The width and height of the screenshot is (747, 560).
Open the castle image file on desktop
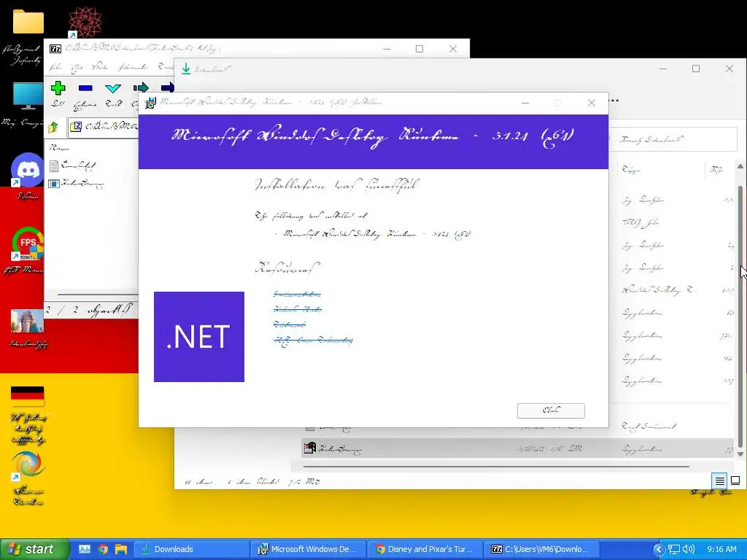[27, 321]
